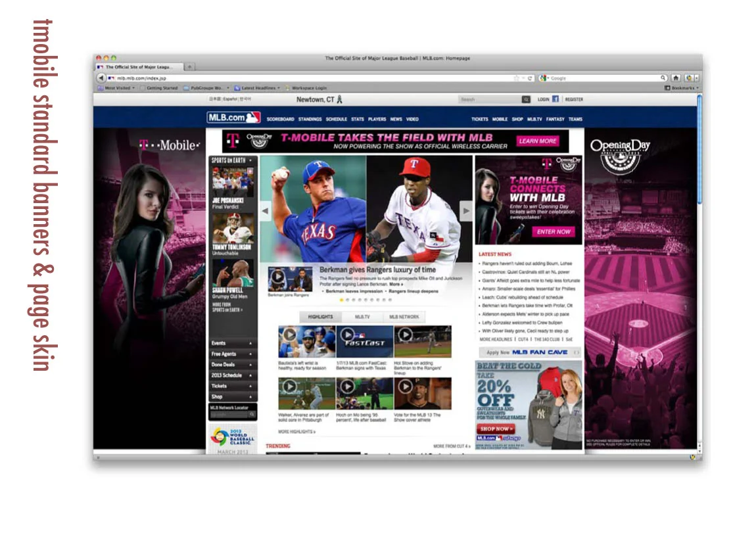Open Schedule in MLB navigation

coord(337,119)
